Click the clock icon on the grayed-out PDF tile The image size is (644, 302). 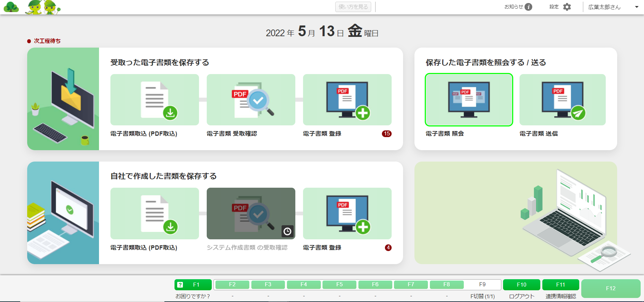(287, 231)
